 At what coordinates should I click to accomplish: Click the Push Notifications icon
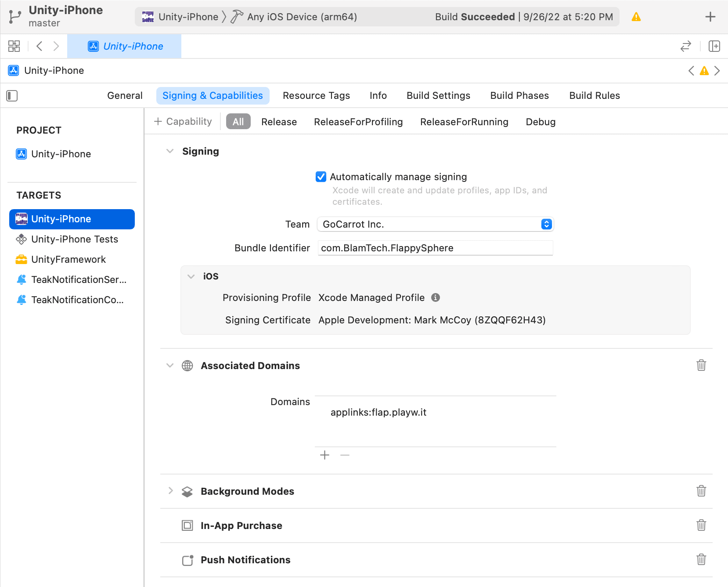pyautogui.click(x=187, y=560)
